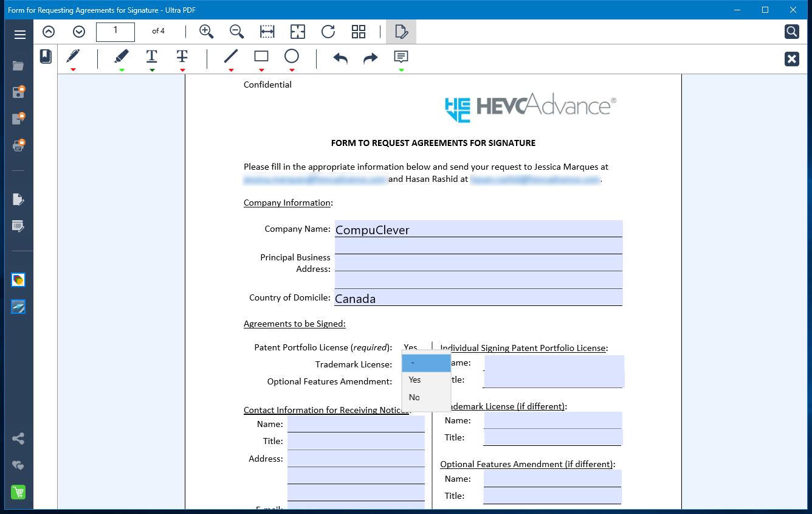
Task: Rotate the page view
Action: pos(328,32)
